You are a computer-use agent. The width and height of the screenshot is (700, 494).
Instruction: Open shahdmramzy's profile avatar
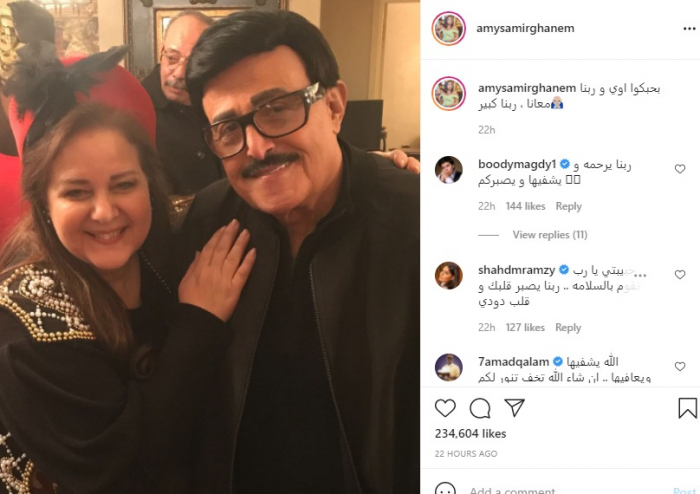tap(449, 275)
